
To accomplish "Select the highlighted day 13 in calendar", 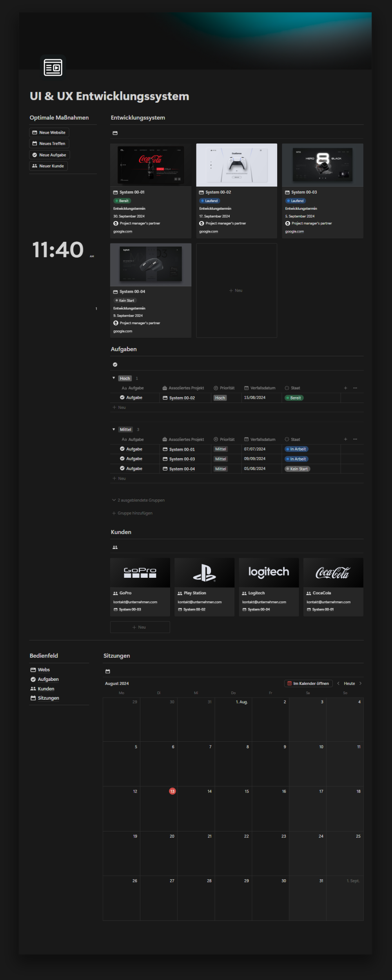I will coord(172,791).
